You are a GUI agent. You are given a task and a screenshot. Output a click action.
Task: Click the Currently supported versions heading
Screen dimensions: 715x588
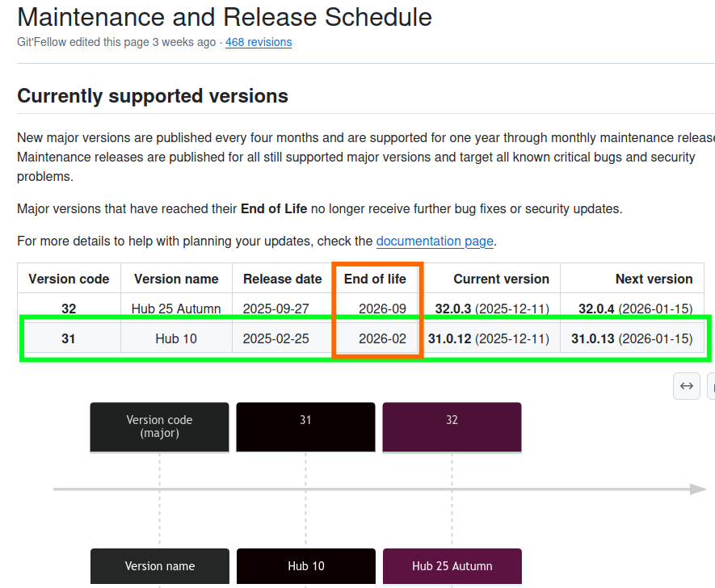tap(153, 96)
